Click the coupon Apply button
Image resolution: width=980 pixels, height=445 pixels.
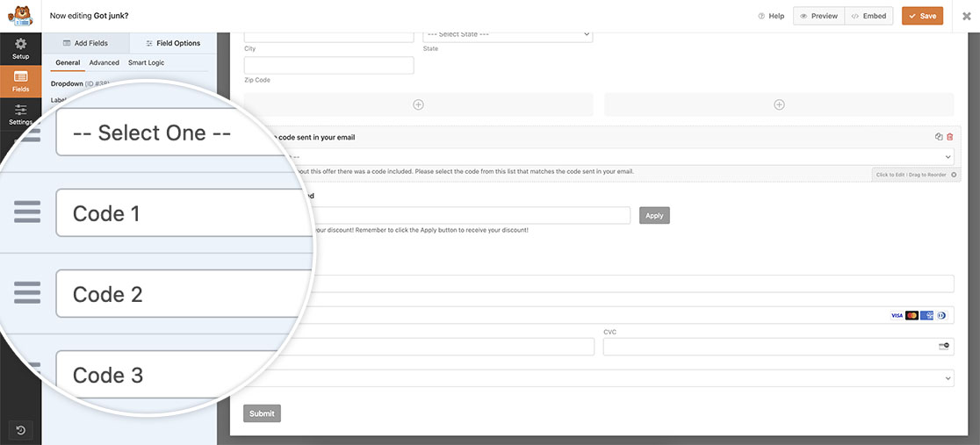[x=654, y=216]
